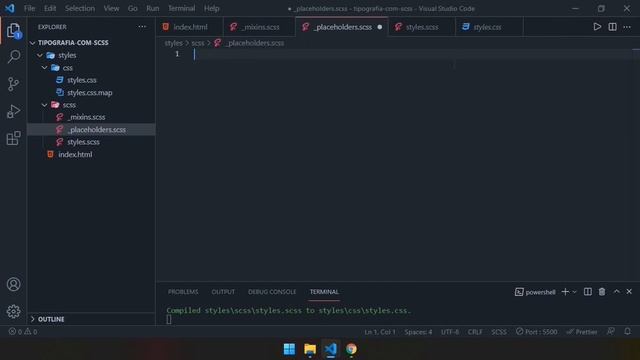Click the feedback icon in the status bar

[x=611, y=331]
